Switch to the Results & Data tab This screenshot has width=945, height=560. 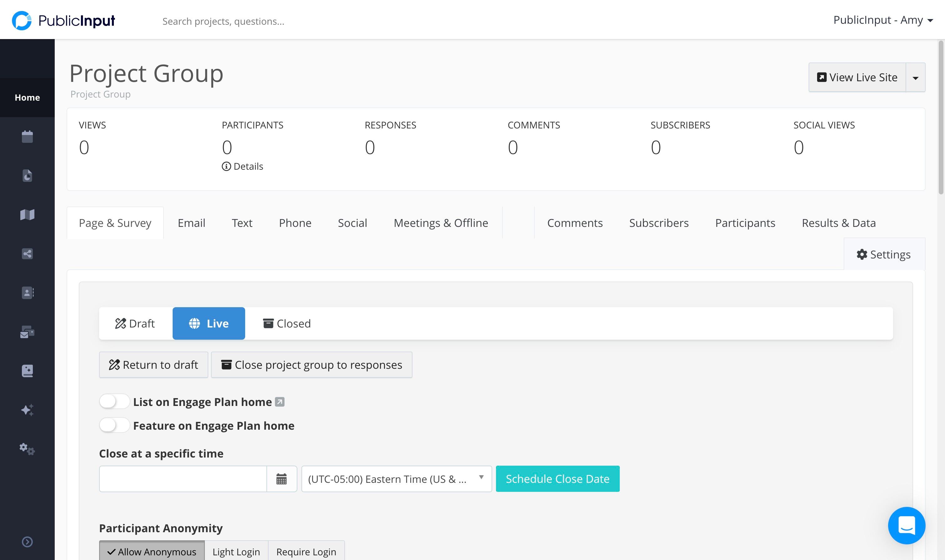pyautogui.click(x=839, y=223)
